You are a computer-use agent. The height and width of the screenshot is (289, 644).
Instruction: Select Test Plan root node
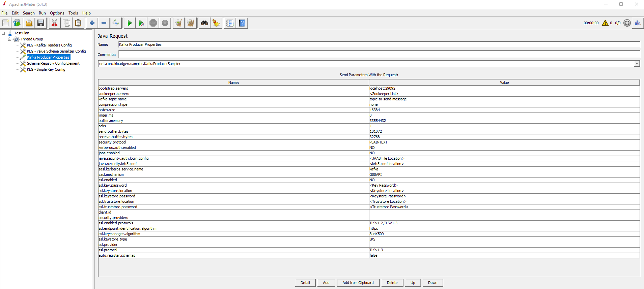(x=22, y=33)
